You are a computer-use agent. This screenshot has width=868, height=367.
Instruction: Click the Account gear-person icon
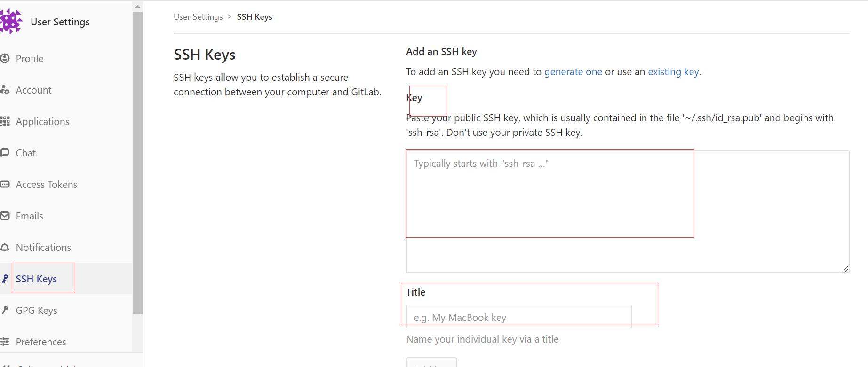[5, 90]
